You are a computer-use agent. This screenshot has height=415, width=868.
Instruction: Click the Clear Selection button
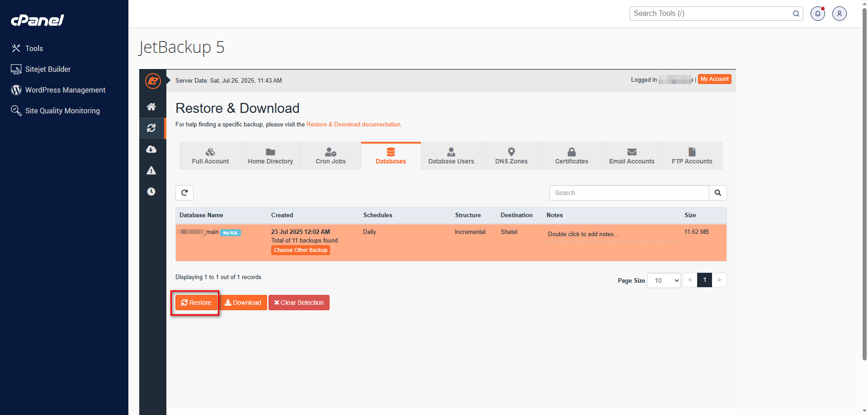(299, 303)
